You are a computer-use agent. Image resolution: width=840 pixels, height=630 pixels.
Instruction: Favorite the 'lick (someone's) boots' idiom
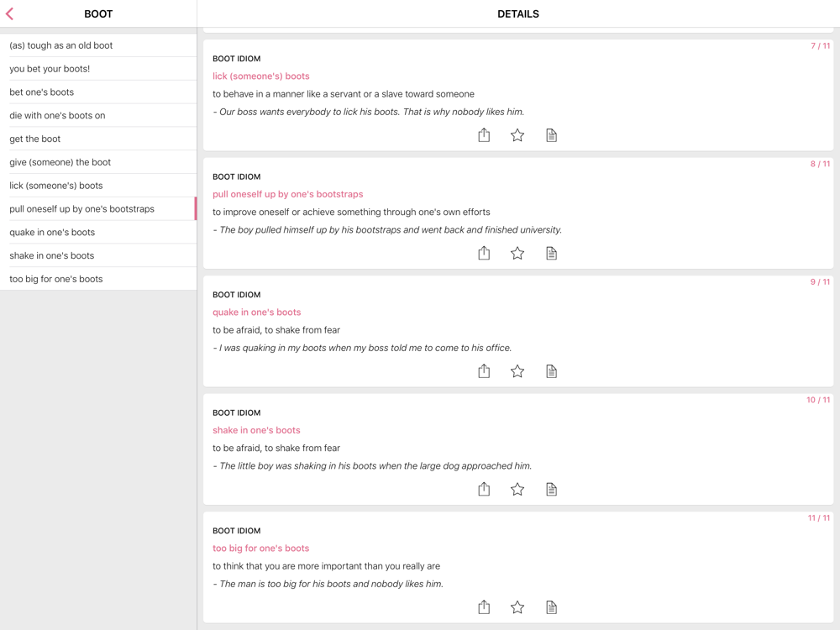point(517,135)
